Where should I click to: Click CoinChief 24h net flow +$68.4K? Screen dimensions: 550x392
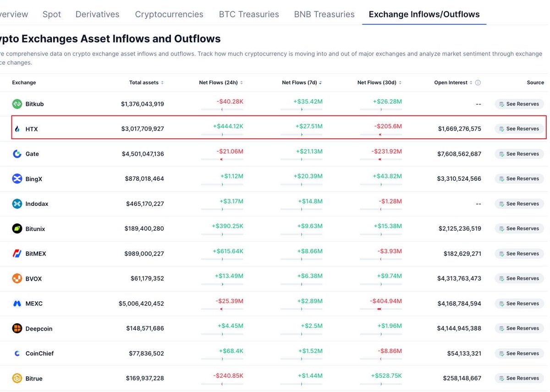tap(231, 351)
